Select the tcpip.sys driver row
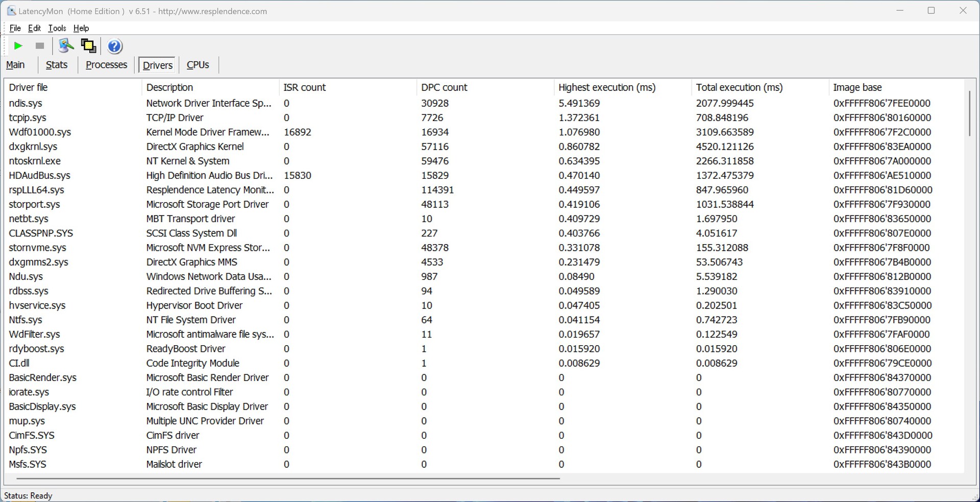This screenshot has height=502, width=980. pos(484,117)
